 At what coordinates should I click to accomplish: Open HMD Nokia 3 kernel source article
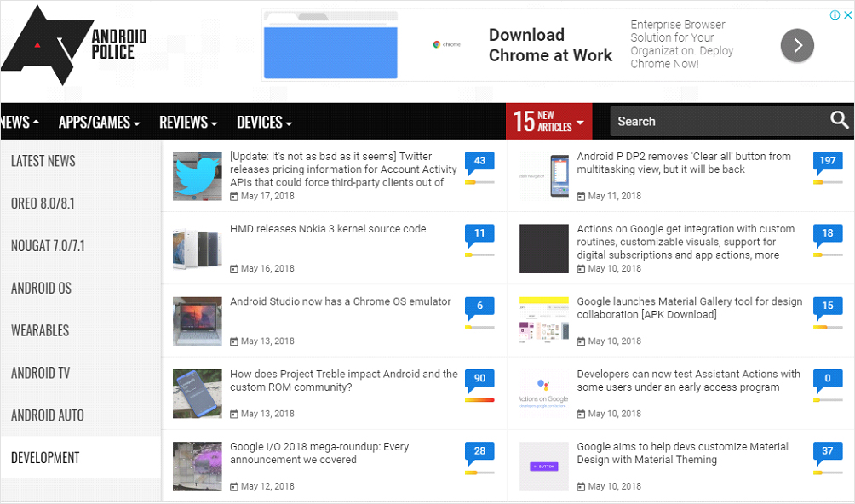point(328,229)
